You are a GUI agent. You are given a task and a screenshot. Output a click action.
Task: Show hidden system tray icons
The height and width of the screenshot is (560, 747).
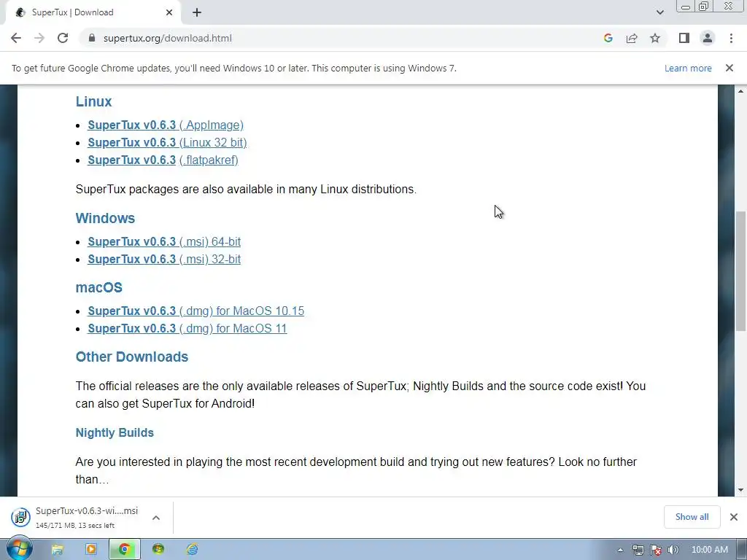coord(620,550)
